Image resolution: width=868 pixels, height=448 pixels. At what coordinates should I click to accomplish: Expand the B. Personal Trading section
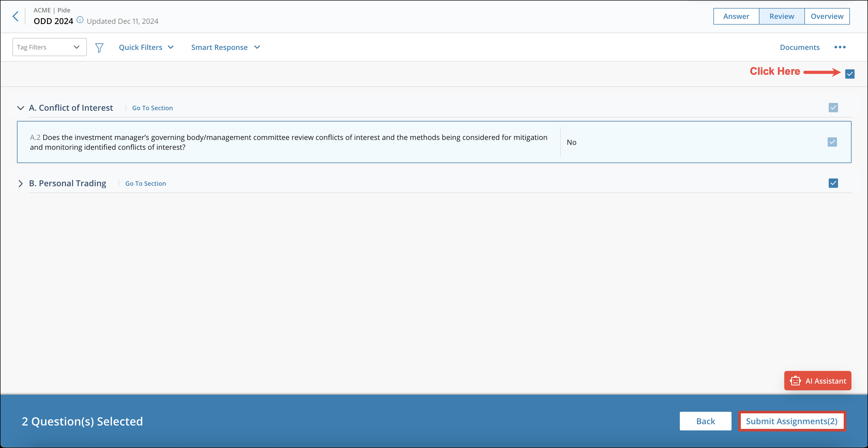(x=20, y=183)
